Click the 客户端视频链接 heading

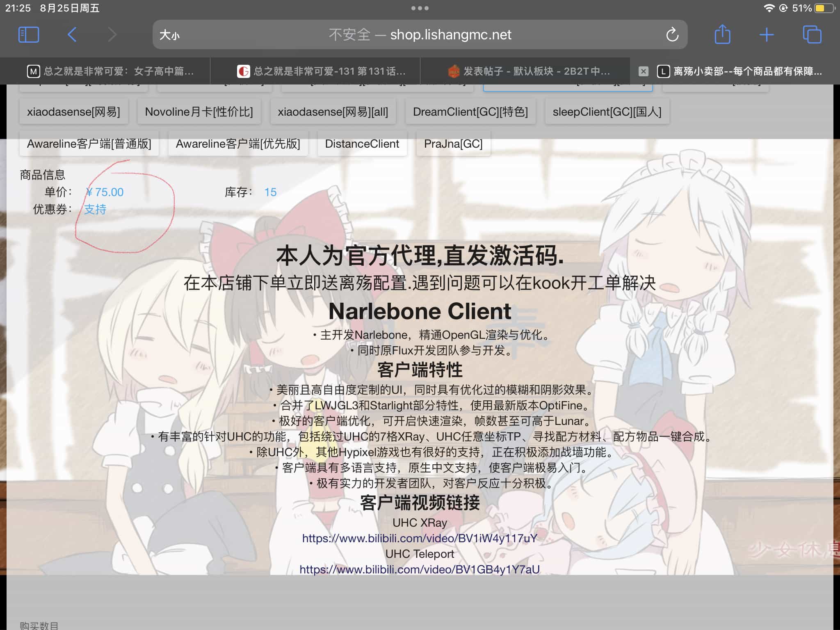(420, 502)
